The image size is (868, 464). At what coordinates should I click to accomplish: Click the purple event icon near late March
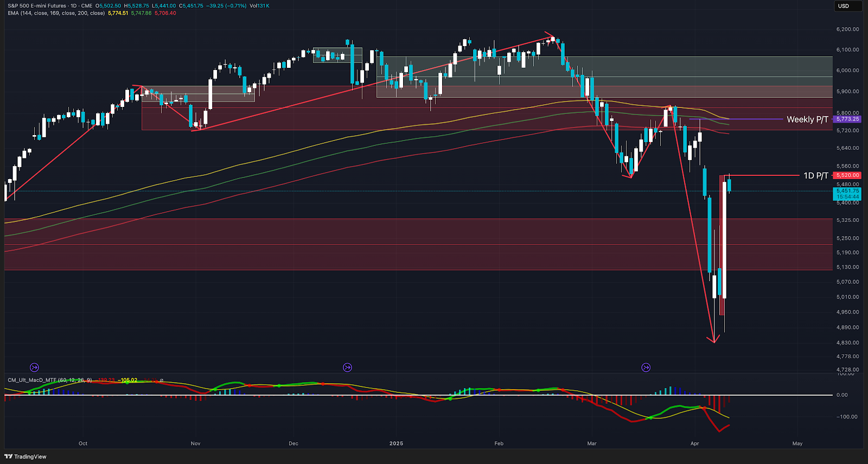pos(646,367)
